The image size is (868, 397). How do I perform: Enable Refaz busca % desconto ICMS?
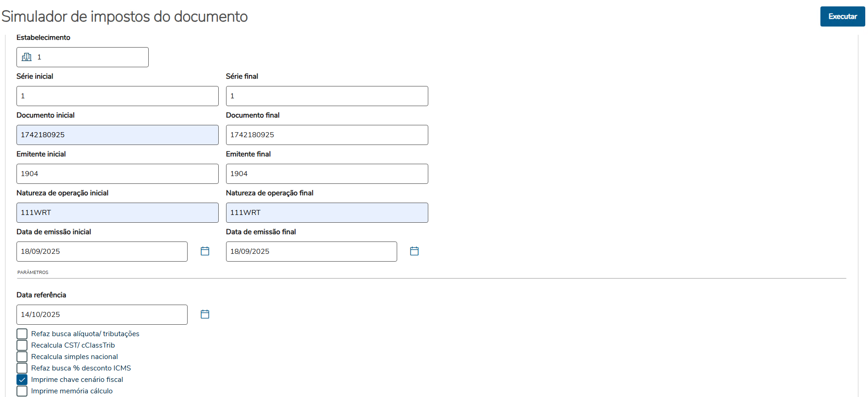[22, 368]
